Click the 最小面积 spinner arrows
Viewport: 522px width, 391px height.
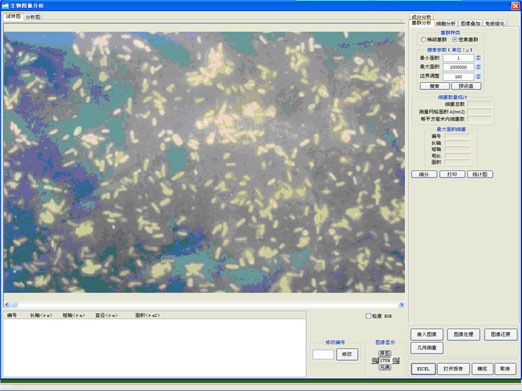pos(478,58)
